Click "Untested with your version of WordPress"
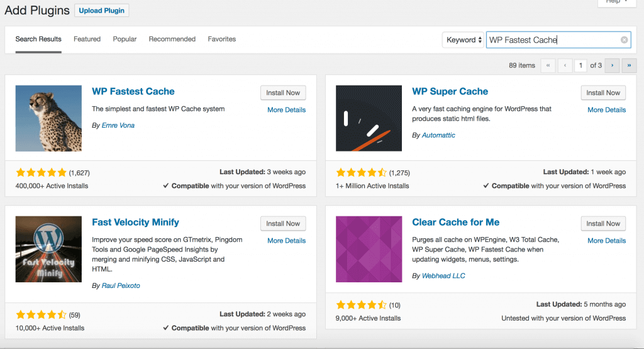 [x=563, y=318]
